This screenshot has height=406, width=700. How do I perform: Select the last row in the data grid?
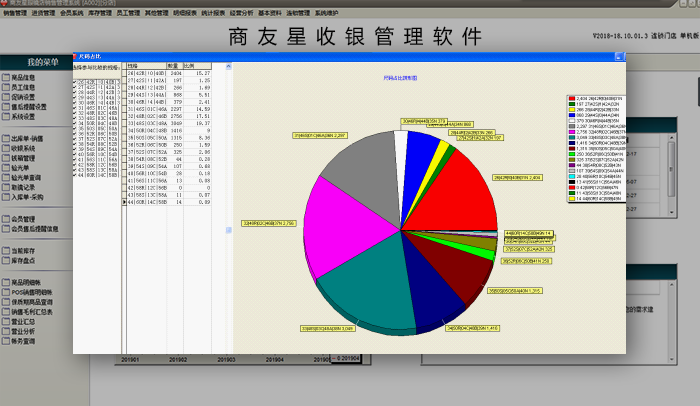[x=170, y=202]
